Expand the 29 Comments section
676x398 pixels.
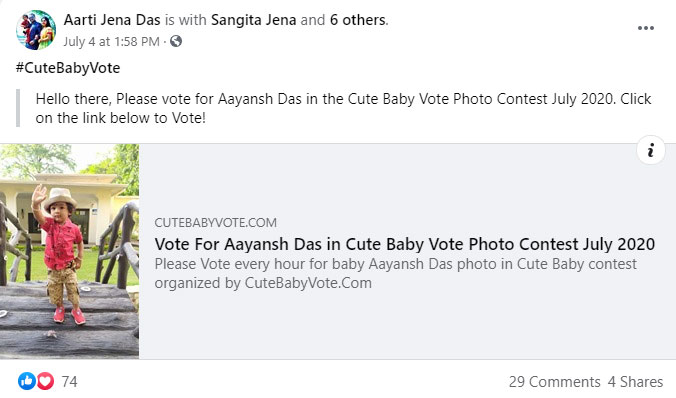point(554,382)
